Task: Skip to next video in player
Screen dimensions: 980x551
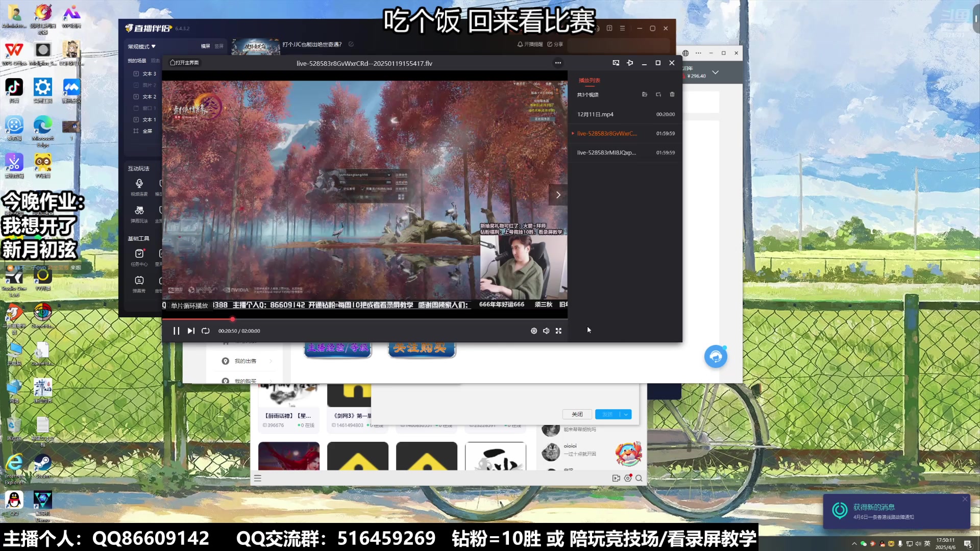Action: tap(191, 331)
